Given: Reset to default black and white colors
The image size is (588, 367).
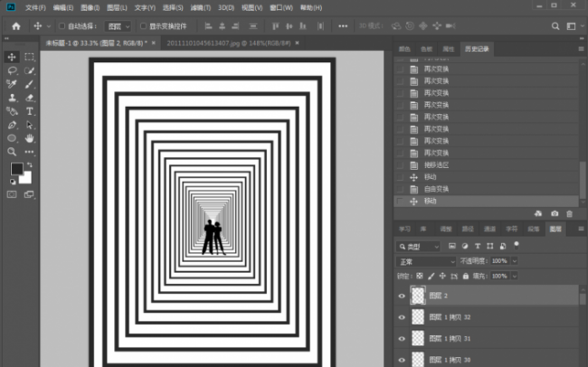Looking at the screenshot, I should pyautogui.click(x=13, y=182).
